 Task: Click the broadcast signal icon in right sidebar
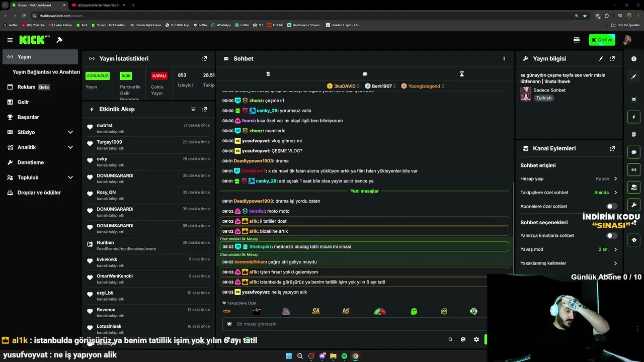[634, 170]
